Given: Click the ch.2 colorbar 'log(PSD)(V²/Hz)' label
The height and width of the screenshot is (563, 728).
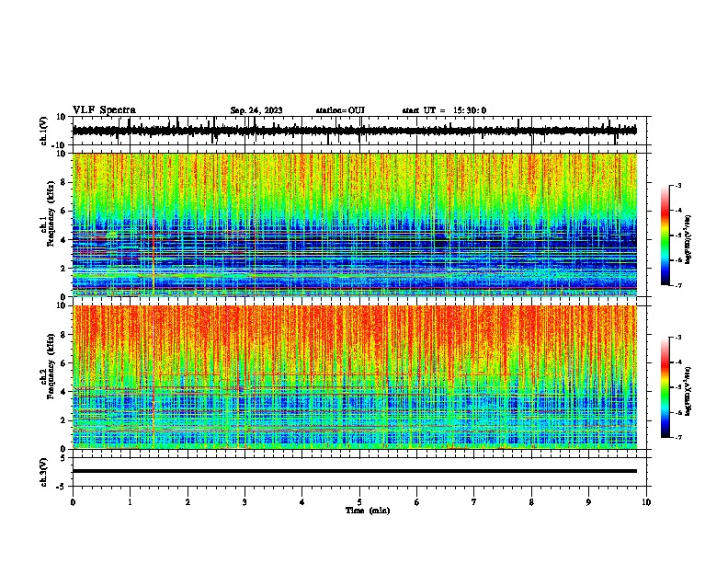Looking at the screenshot, I should click(688, 391).
